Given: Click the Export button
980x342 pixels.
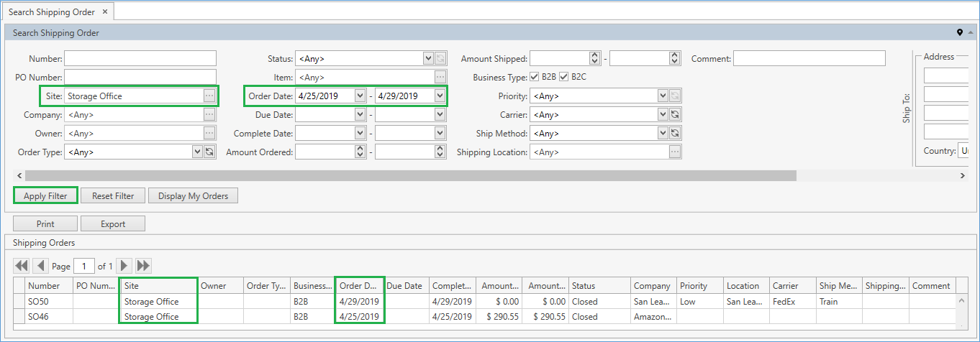Looking at the screenshot, I should [113, 223].
